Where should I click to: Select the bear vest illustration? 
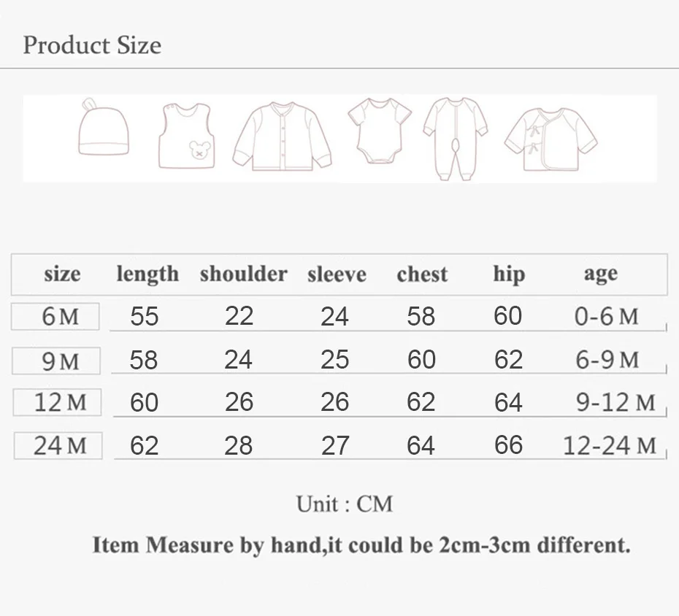[186, 136]
